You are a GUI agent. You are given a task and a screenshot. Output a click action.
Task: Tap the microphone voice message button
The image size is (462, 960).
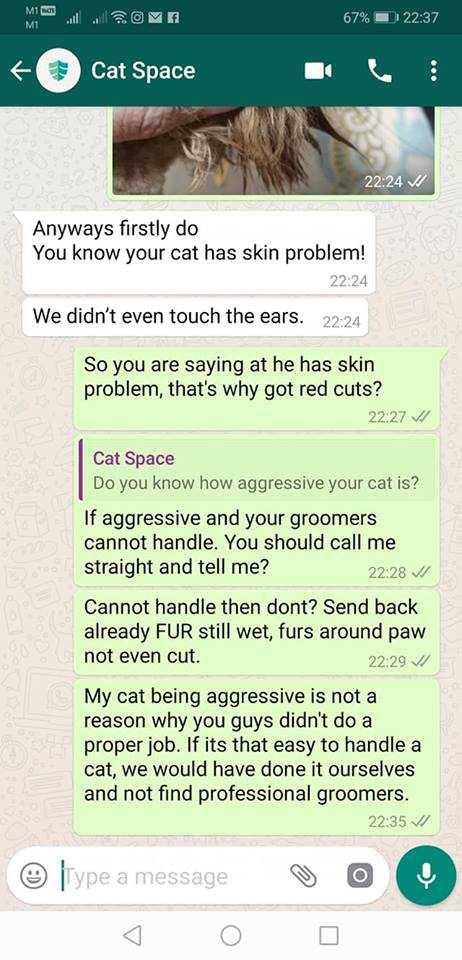point(426,876)
